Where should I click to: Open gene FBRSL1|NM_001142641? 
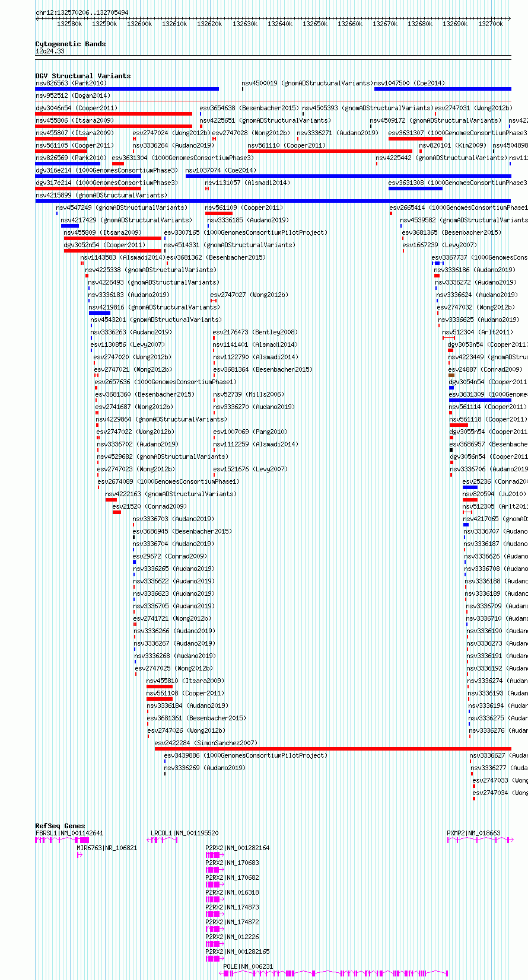tap(69, 833)
